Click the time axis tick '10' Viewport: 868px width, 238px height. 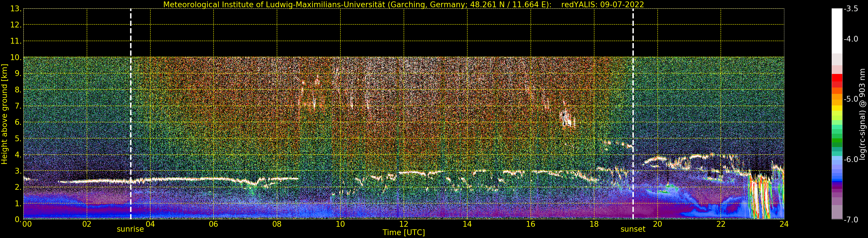click(340, 224)
